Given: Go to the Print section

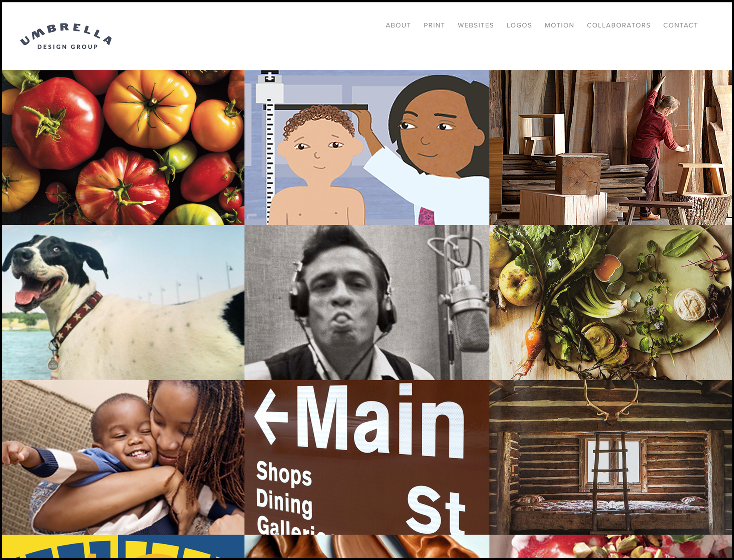Looking at the screenshot, I should point(434,25).
